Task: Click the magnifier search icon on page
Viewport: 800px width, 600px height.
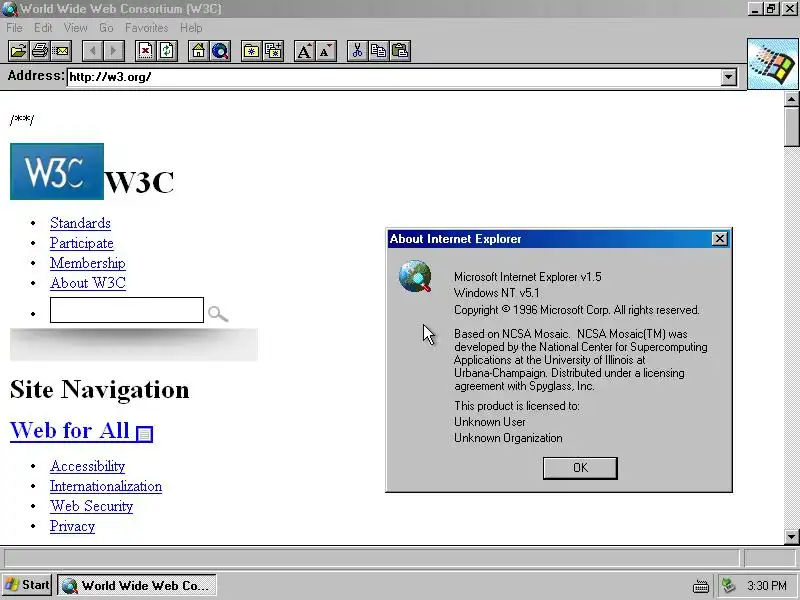Action: tap(218, 313)
